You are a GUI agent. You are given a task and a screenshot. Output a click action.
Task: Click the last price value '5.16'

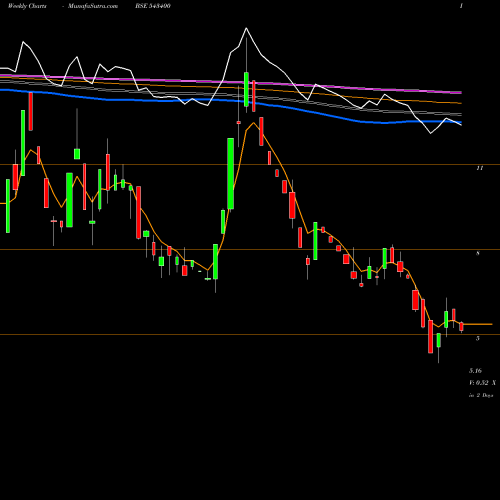coord(475,371)
